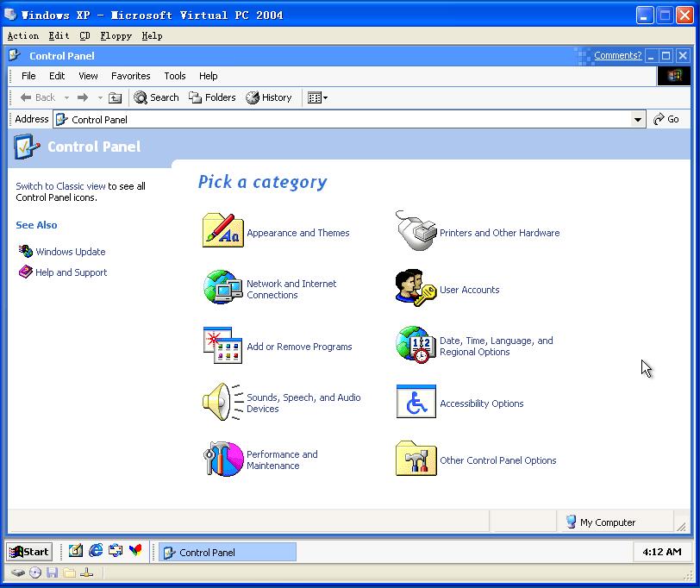Open the Favorites menu
Viewport: 700px width, 588px height.
[x=130, y=76]
